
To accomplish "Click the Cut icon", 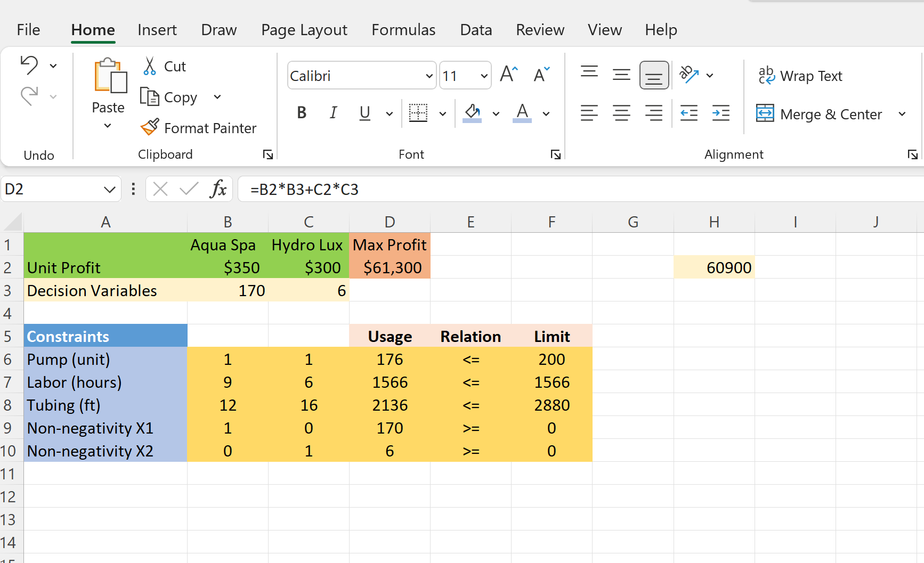I will tap(151, 66).
